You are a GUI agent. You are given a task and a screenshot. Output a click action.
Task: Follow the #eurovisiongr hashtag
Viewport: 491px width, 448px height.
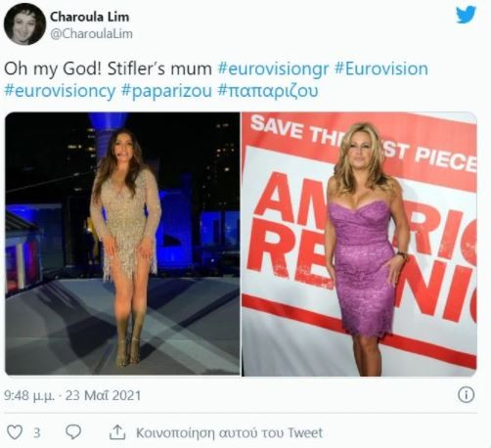coord(273,69)
